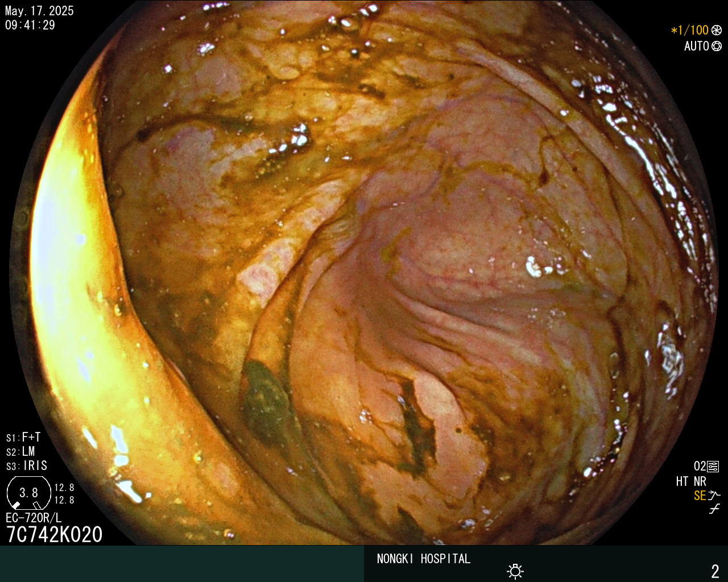The image size is (728, 582).
Task: Click the scope model EC-720R/L
Action: pos(34,518)
